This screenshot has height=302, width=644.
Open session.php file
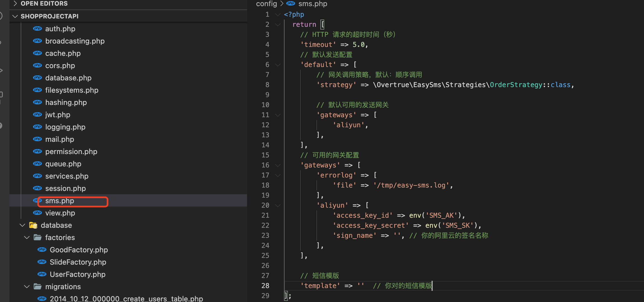(65, 188)
